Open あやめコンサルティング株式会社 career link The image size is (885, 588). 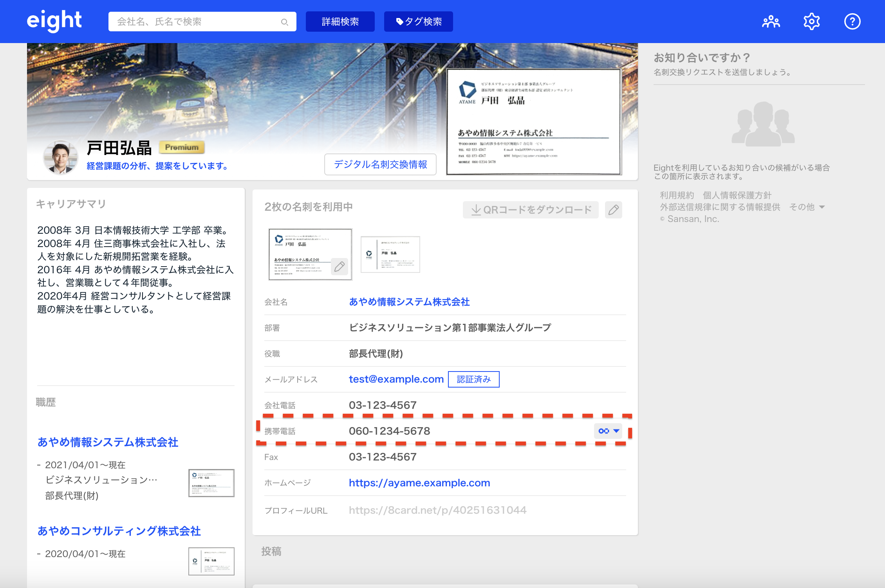[119, 531]
